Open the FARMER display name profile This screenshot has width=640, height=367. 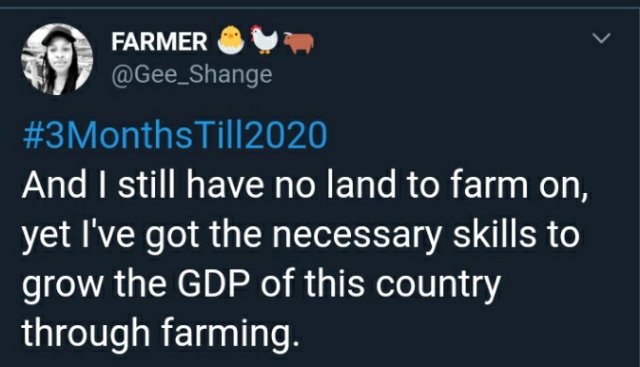pyautogui.click(x=159, y=42)
